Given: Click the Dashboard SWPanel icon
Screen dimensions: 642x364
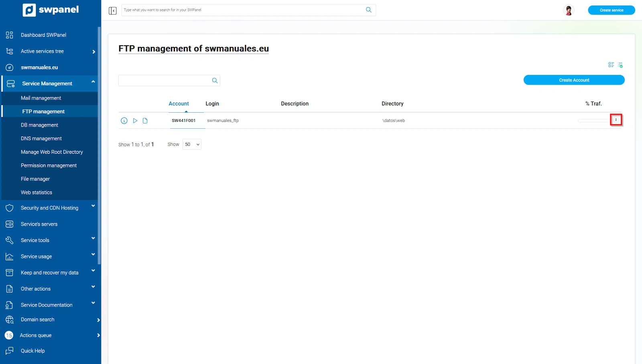Looking at the screenshot, I should 10,35.
